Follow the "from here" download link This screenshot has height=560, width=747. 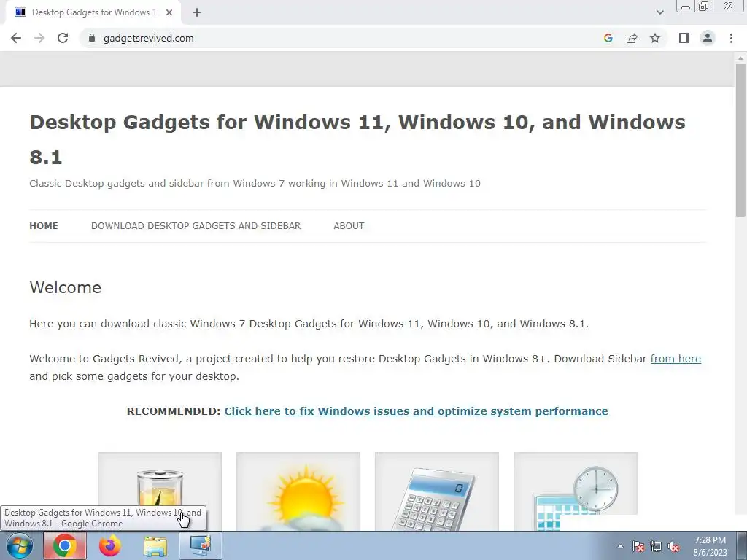pos(676,359)
